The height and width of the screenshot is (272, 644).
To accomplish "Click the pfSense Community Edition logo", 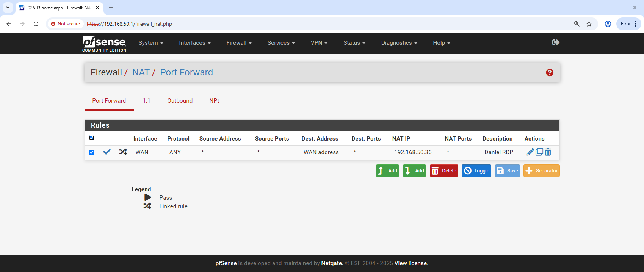I will (x=104, y=44).
